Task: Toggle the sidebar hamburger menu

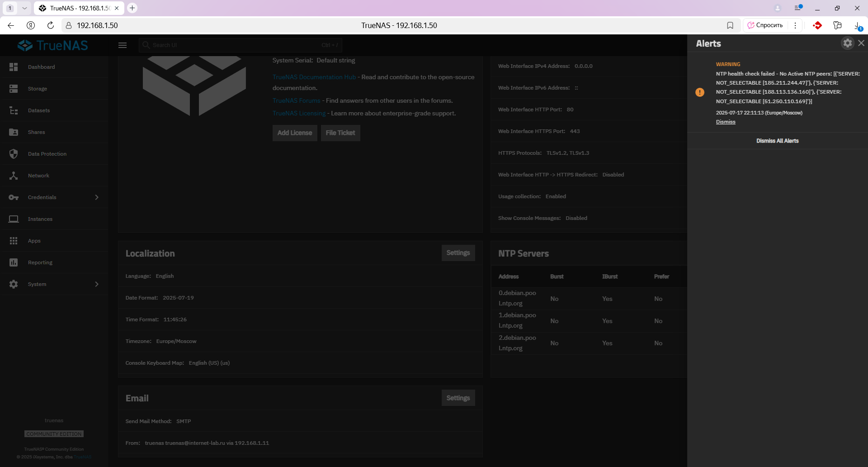Action: click(x=123, y=45)
